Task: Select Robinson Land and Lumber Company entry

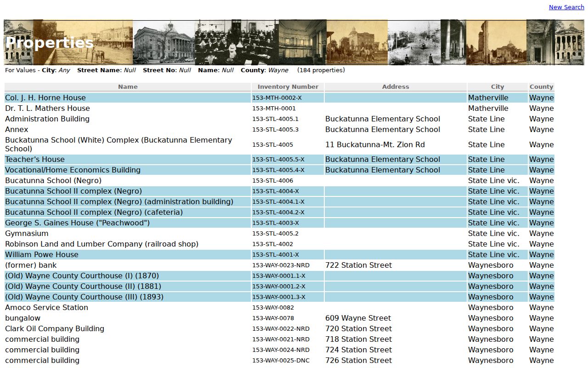Action: pos(102,244)
